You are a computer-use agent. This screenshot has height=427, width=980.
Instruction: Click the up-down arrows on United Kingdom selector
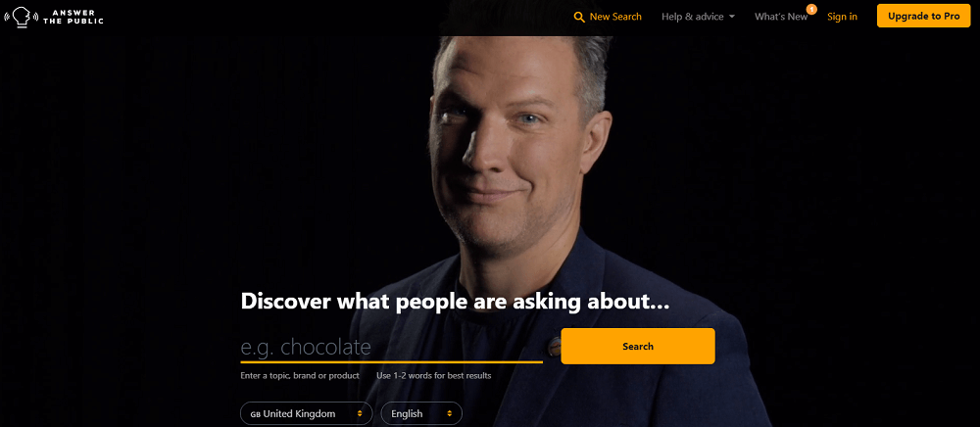[360, 414]
